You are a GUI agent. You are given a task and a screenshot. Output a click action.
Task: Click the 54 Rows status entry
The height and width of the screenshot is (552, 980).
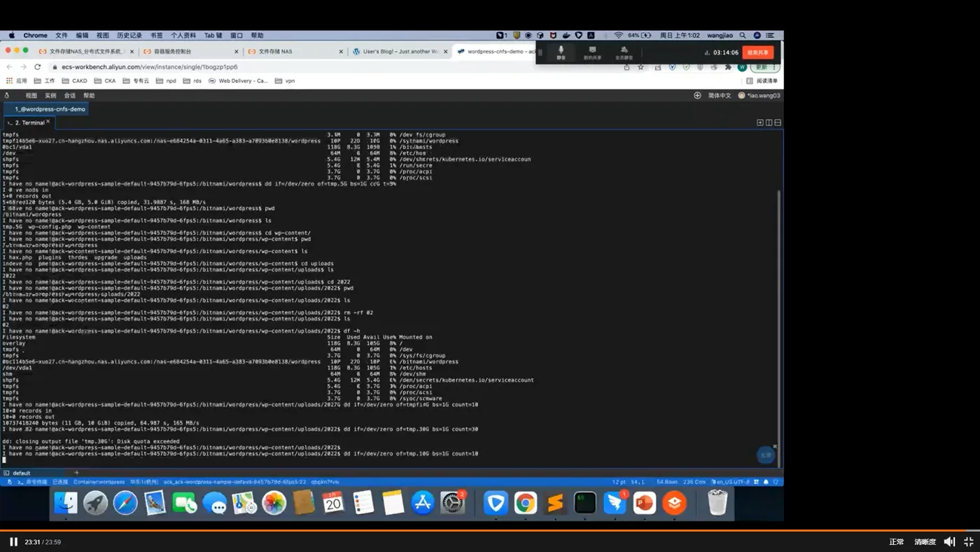tap(667, 482)
